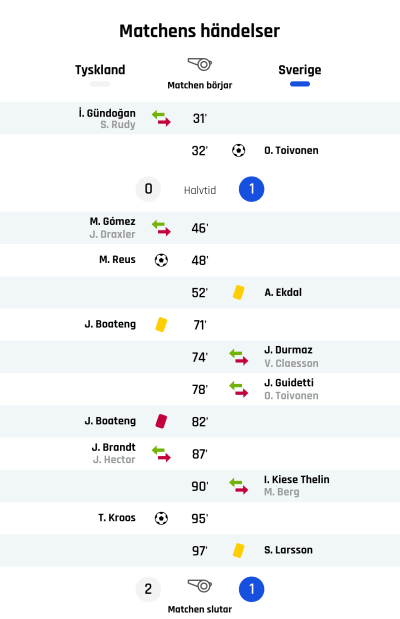The image size is (400, 619).
Task: Click S. Larsson's yellow card icon
Action: pyautogui.click(x=238, y=550)
